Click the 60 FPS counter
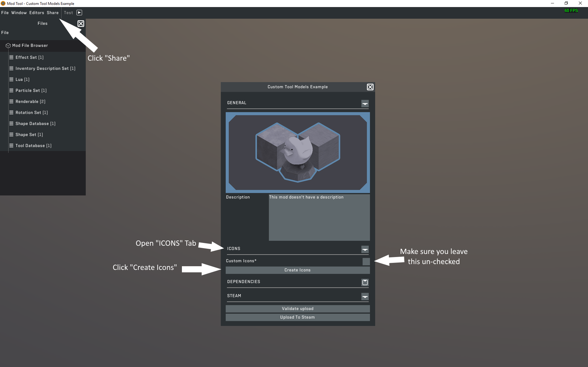Screen dimensions: 588x367 [571, 10]
